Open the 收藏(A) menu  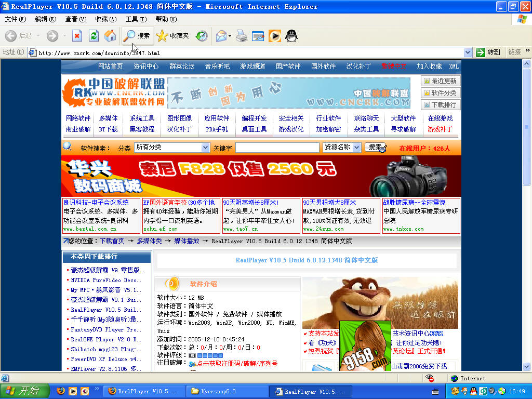106,19
